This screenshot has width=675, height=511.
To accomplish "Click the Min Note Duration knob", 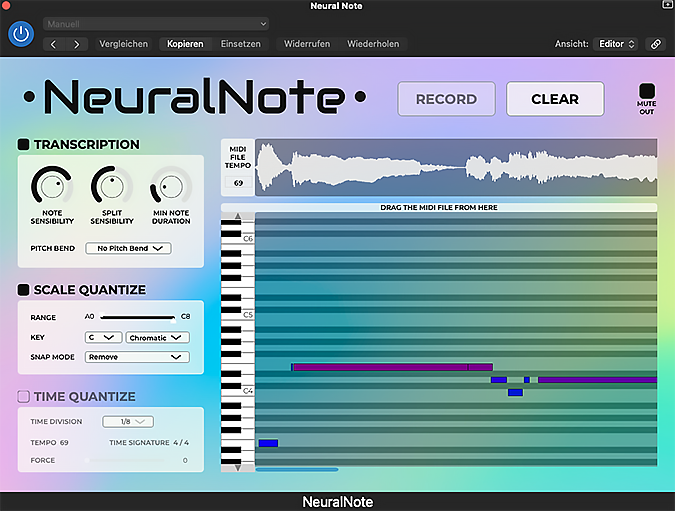I will click(x=171, y=186).
